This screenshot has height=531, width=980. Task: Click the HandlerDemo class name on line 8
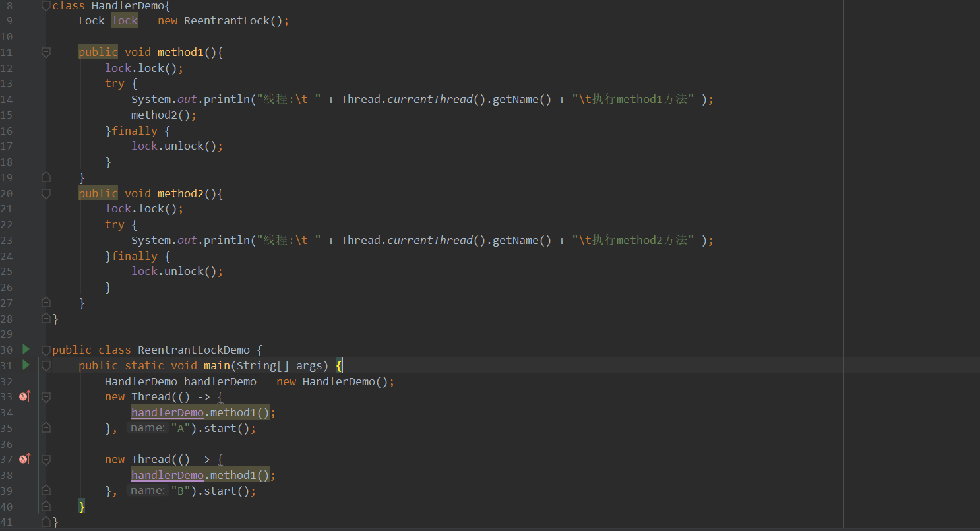click(x=128, y=5)
